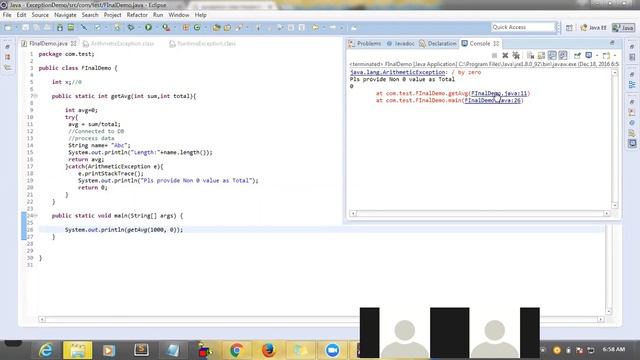Open the Window menu

click(x=179, y=15)
